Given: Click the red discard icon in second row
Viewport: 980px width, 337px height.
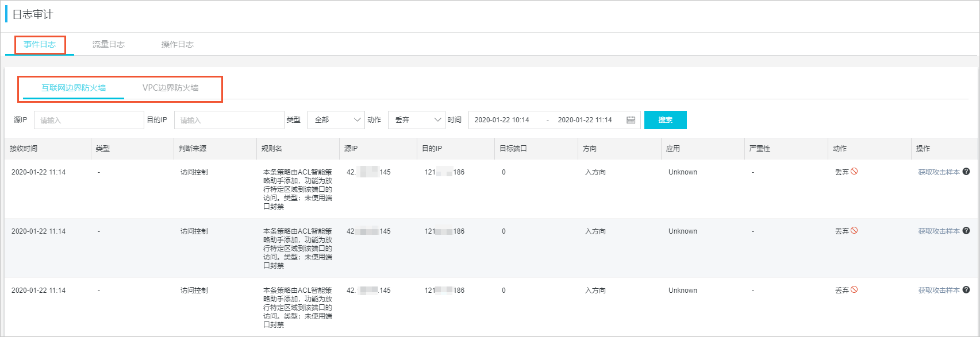Looking at the screenshot, I should click(854, 230).
